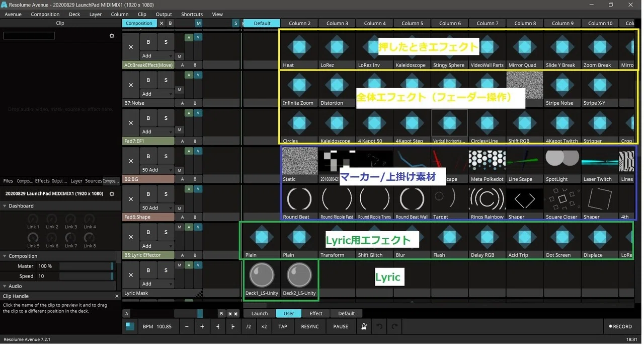Open 50 Add blend dropdown on B6:BG layer
This screenshot has height=345, width=644.
pos(157,170)
